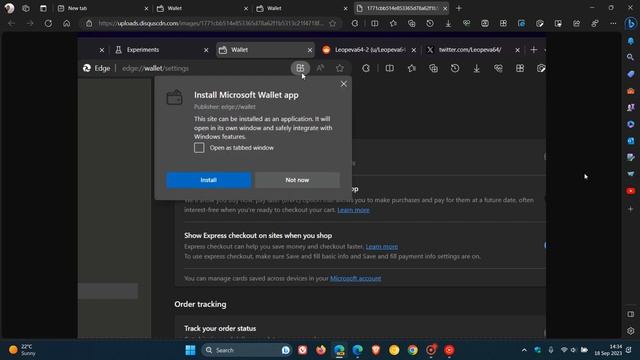Click the App available install icon

coord(300,68)
